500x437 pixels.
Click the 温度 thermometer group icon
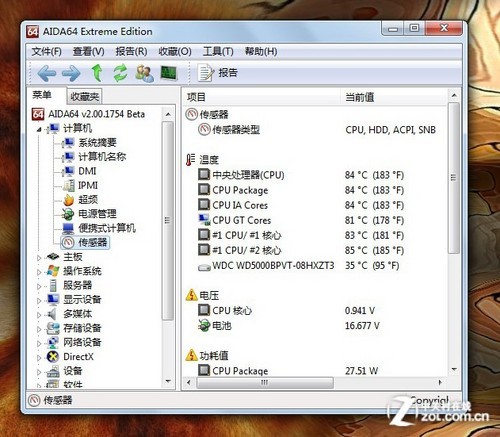click(190, 160)
